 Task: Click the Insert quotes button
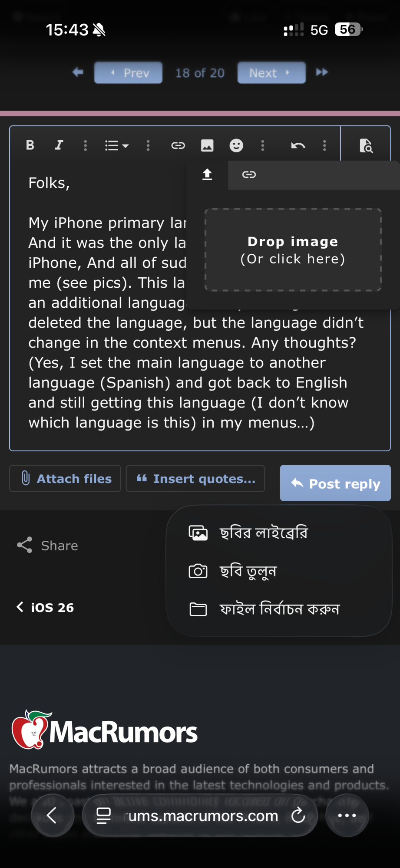pyautogui.click(x=195, y=479)
